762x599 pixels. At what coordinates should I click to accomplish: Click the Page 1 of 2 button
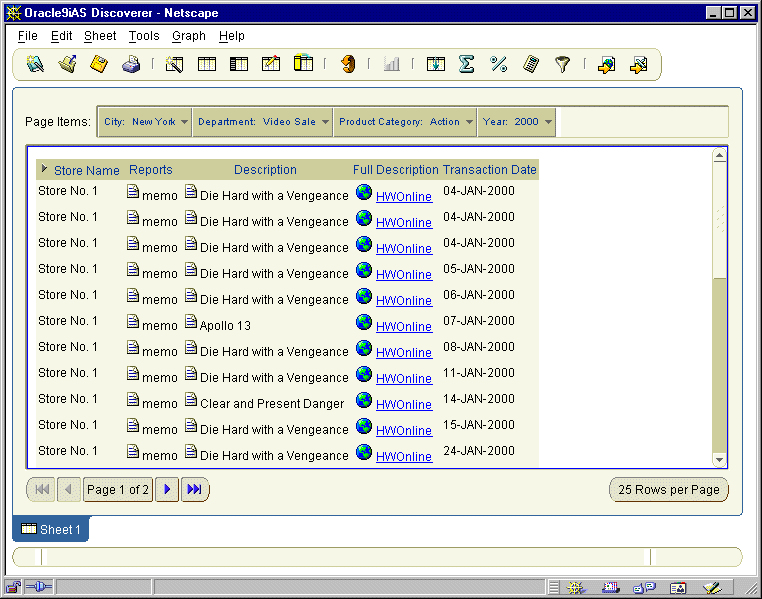(118, 490)
